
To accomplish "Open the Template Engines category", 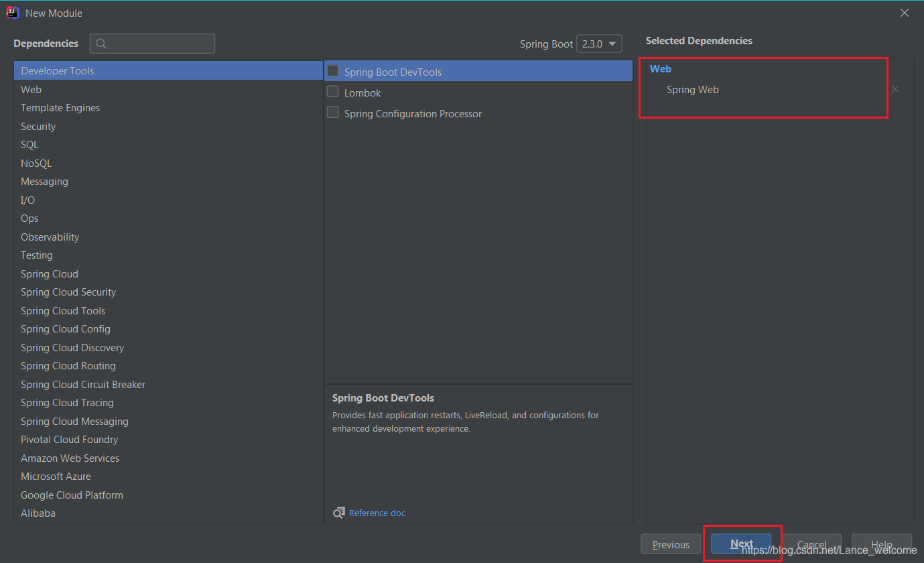I will click(168, 108).
